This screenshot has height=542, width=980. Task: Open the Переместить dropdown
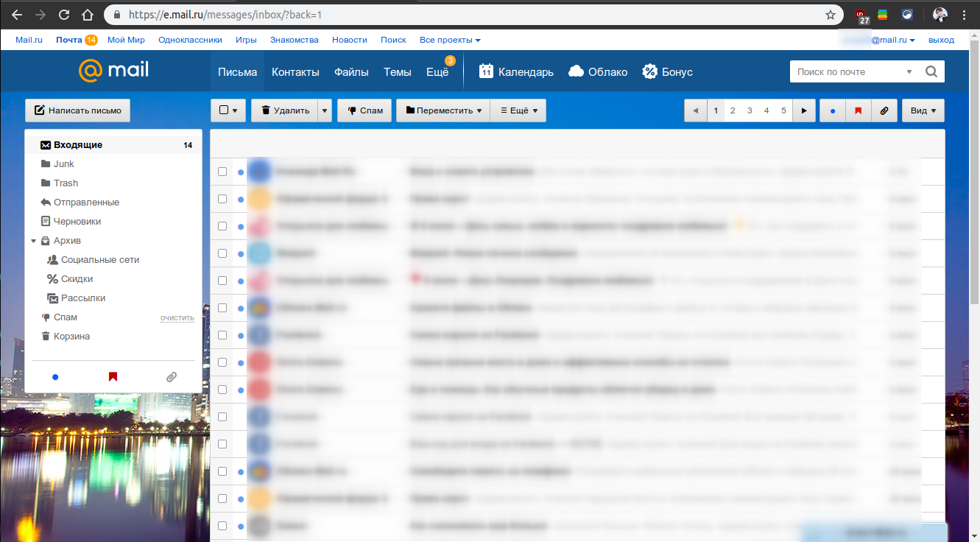tap(443, 110)
